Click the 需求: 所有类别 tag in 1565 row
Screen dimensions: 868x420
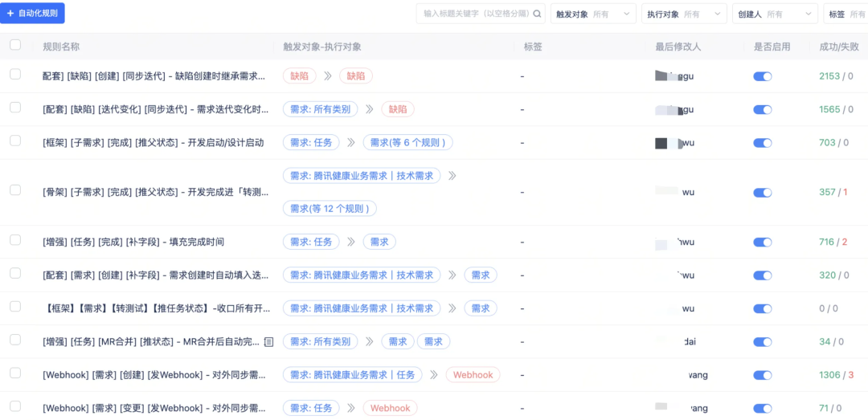pos(321,109)
